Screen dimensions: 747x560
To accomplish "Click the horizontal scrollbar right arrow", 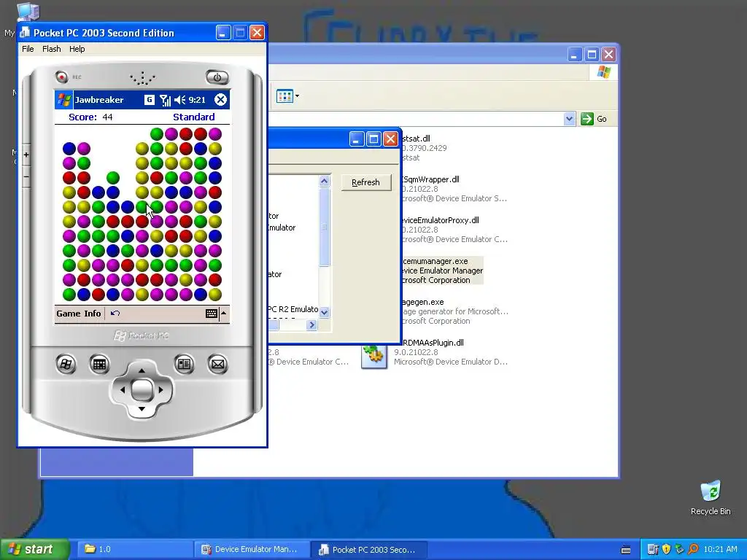I will coord(311,324).
